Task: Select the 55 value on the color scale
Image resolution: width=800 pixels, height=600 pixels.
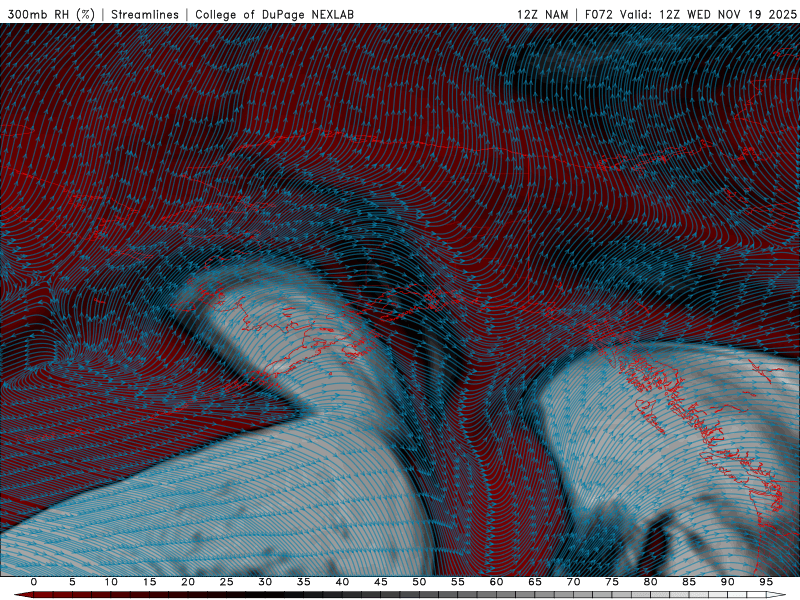Action: 458,582
